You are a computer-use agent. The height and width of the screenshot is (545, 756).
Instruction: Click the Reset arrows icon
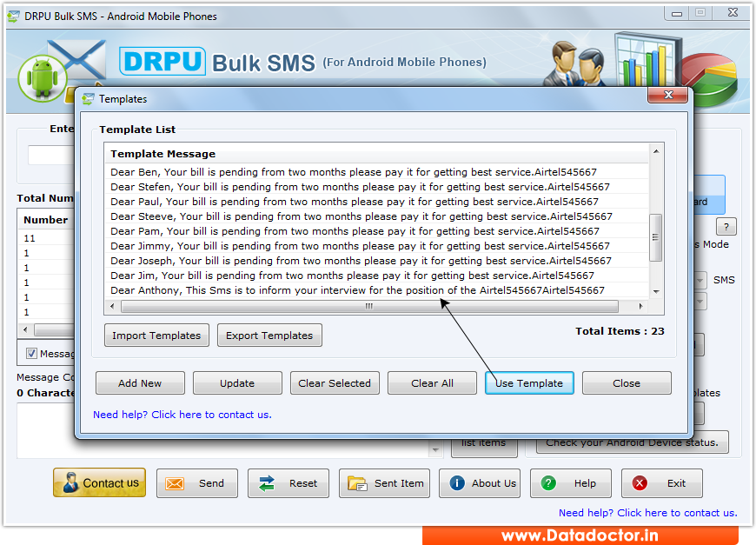(267, 483)
